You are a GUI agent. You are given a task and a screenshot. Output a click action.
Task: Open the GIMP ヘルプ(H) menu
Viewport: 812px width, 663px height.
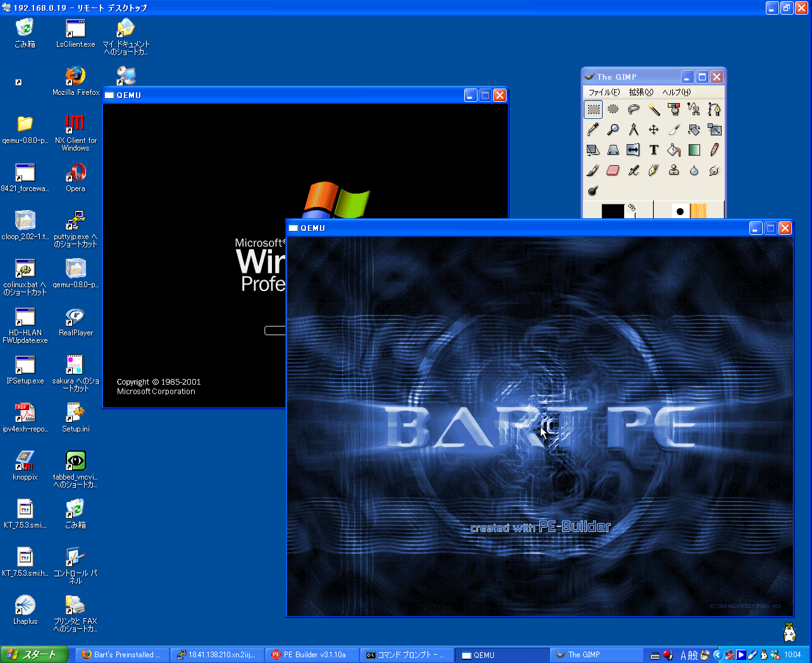676,92
